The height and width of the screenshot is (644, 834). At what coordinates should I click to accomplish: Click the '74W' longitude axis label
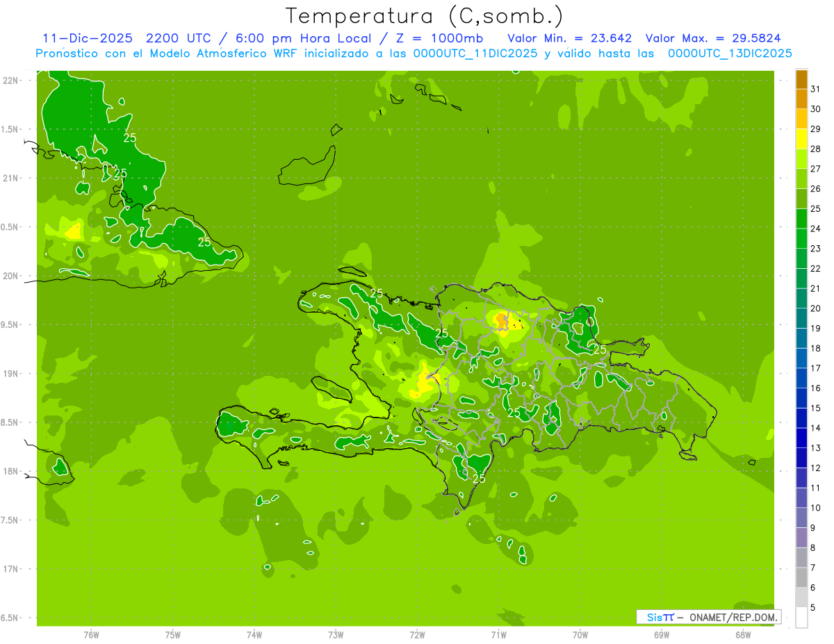(254, 635)
